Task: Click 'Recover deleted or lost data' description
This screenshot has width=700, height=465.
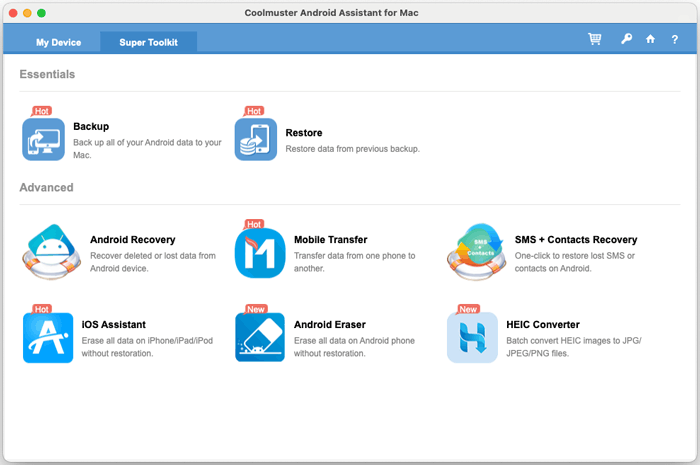Action: click(x=153, y=262)
